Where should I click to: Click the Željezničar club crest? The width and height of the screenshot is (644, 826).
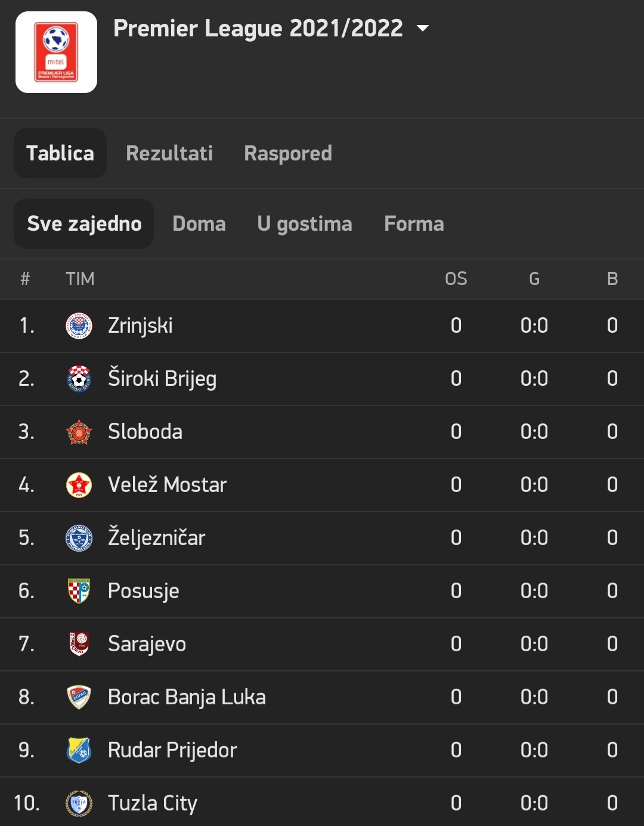point(79,538)
